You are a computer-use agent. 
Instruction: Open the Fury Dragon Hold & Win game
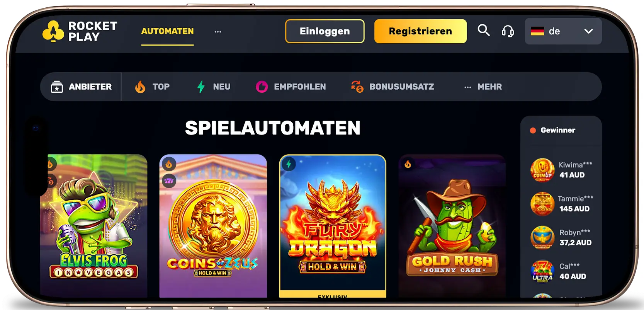click(x=333, y=226)
